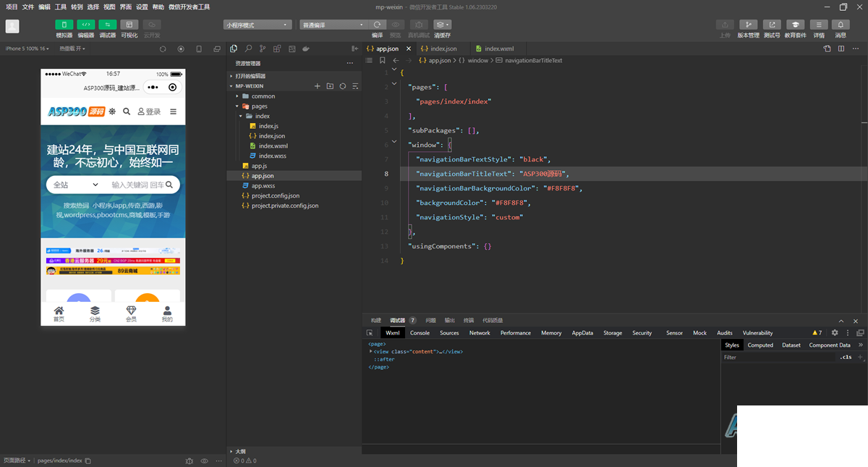
Task: Expand the view class content node
Action: coord(370,352)
